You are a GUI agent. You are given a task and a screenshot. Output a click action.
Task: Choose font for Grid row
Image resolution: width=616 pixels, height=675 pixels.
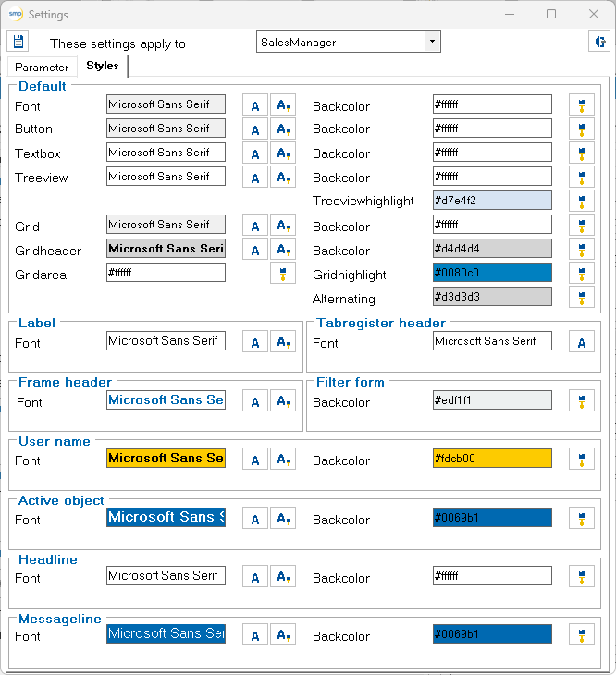[255, 225]
